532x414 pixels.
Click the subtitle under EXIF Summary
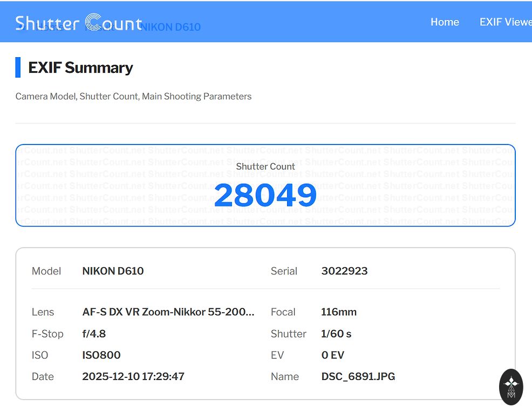[x=133, y=96]
